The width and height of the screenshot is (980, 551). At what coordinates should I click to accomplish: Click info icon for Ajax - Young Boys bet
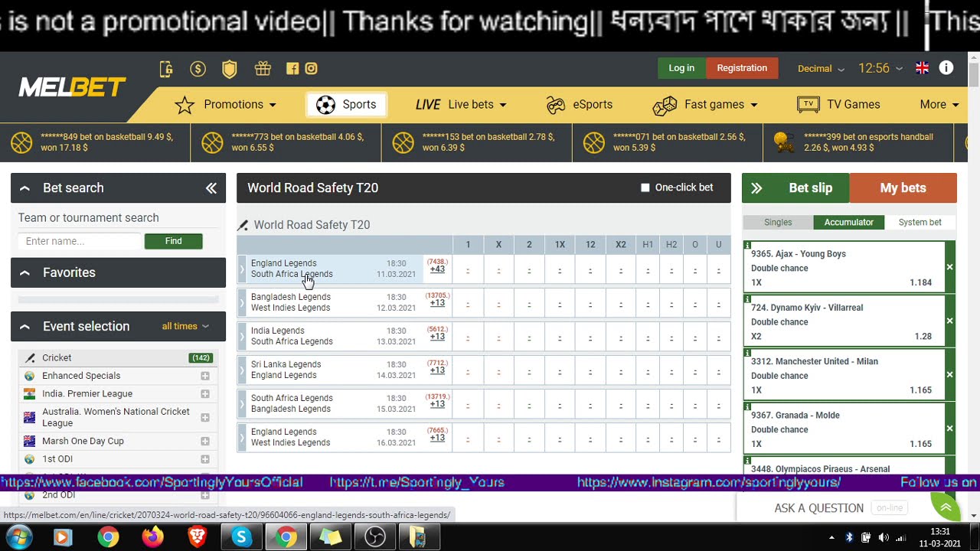(747, 246)
